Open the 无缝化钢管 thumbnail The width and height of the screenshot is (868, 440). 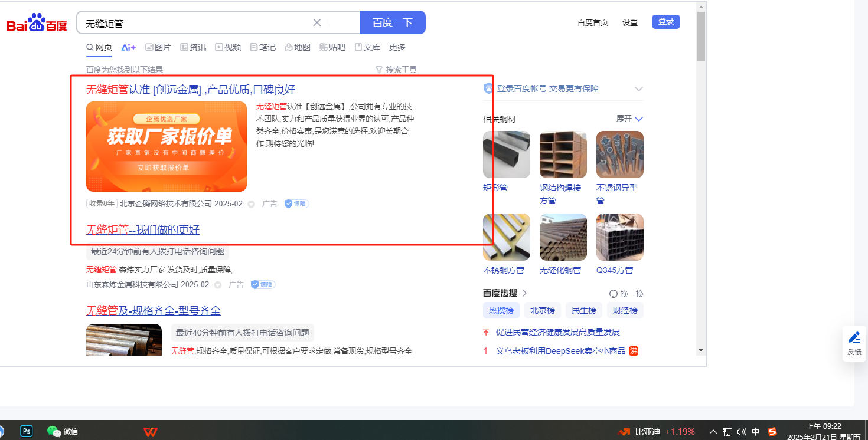(x=563, y=237)
